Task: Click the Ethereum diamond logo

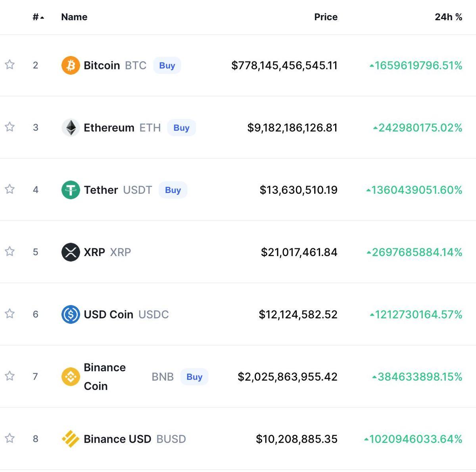Action: (71, 127)
